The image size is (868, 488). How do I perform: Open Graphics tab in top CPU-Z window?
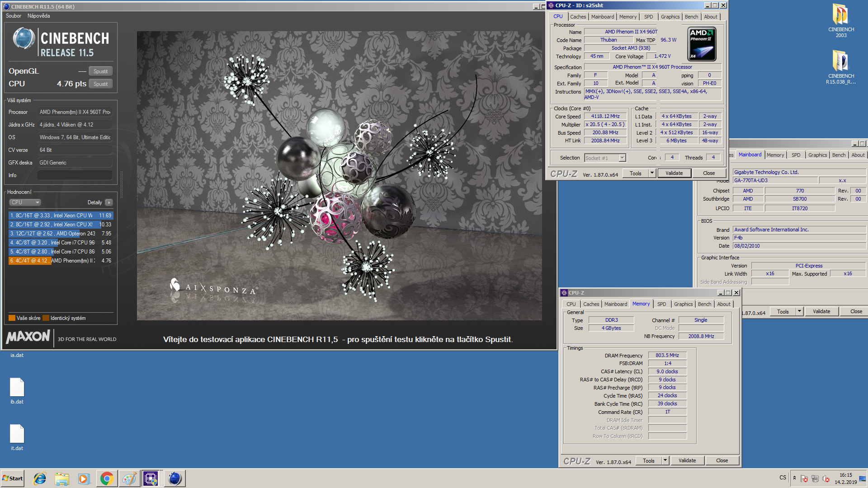click(670, 17)
